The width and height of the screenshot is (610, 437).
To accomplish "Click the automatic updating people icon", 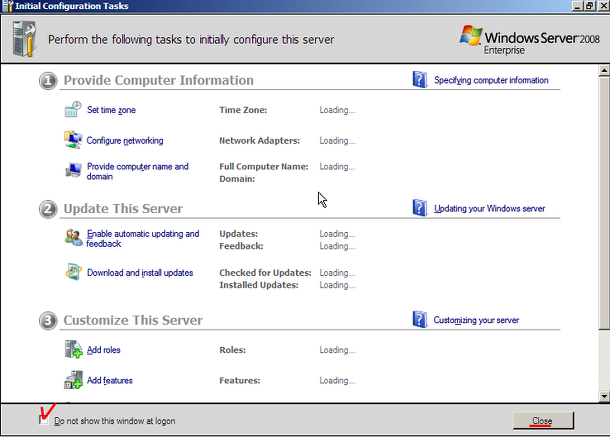I will pyautogui.click(x=74, y=237).
